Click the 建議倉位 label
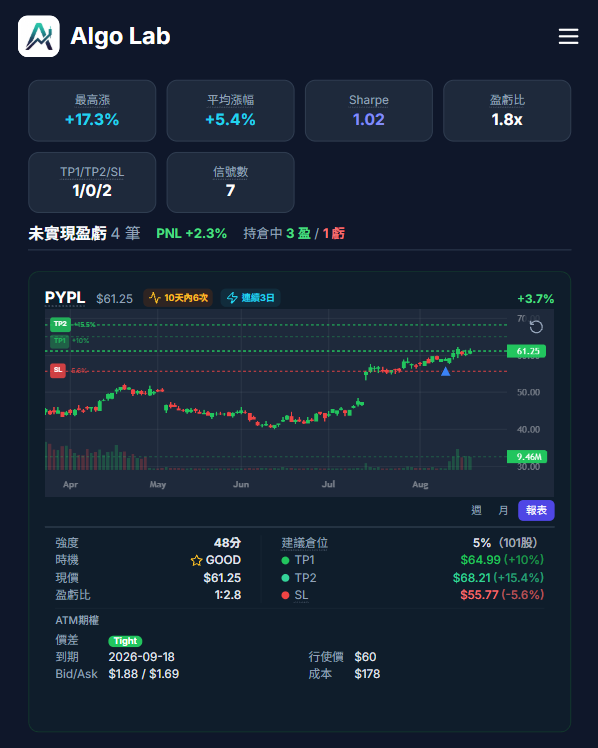The width and height of the screenshot is (598, 748). click(305, 542)
